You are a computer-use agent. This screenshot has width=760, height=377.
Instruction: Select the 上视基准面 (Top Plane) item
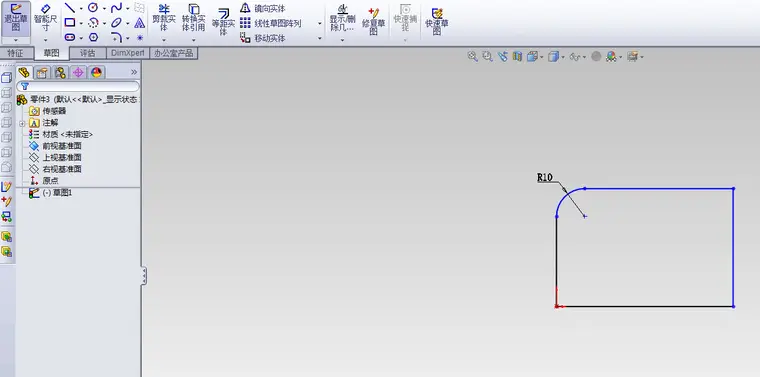[55, 157]
